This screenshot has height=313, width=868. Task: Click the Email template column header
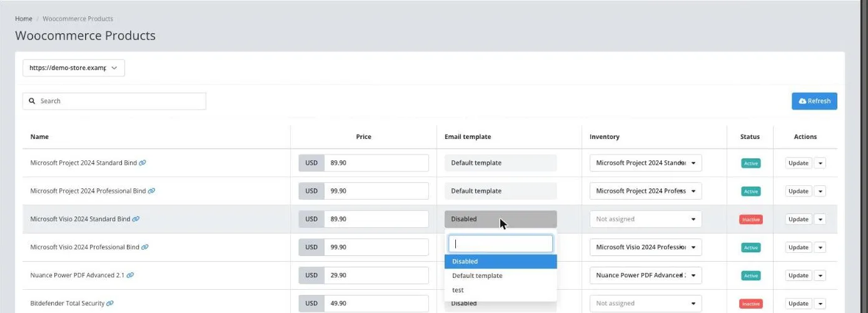(468, 136)
